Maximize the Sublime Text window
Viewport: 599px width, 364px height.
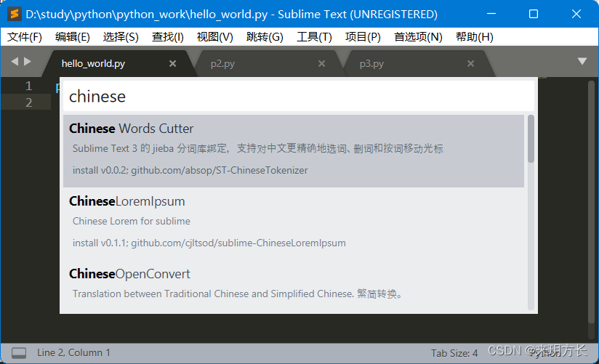pyautogui.click(x=534, y=14)
